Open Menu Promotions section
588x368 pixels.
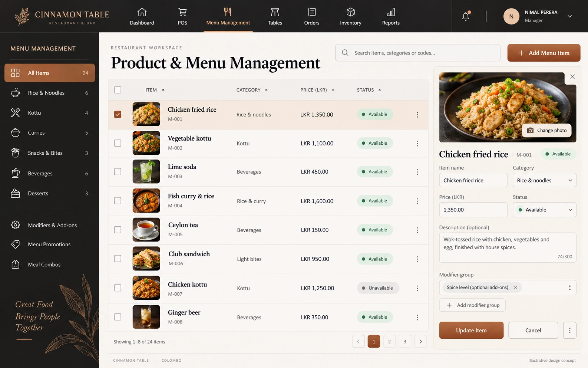tap(50, 244)
